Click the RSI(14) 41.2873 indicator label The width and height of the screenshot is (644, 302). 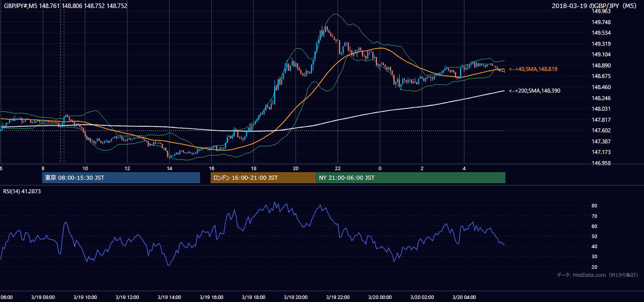22,192
